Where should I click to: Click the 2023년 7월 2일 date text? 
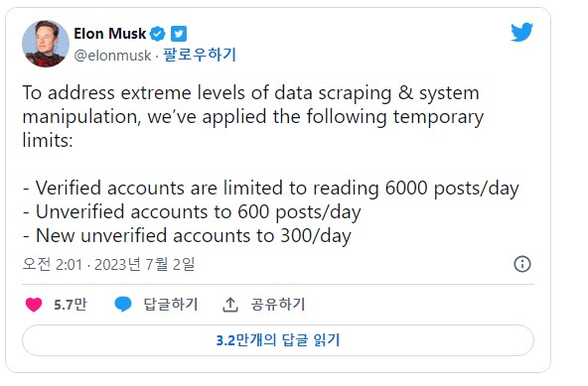pyautogui.click(x=144, y=264)
